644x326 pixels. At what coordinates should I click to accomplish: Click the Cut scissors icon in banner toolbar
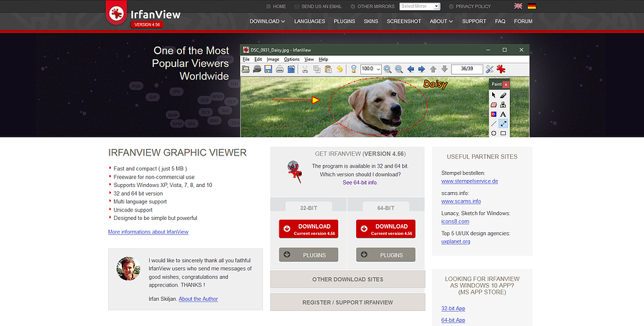click(304, 69)
